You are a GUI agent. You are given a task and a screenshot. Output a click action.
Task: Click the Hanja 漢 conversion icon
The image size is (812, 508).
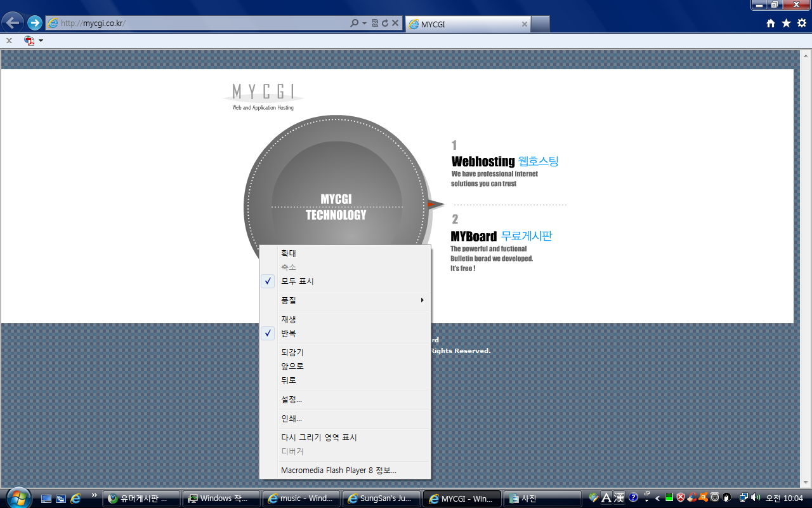619,498
